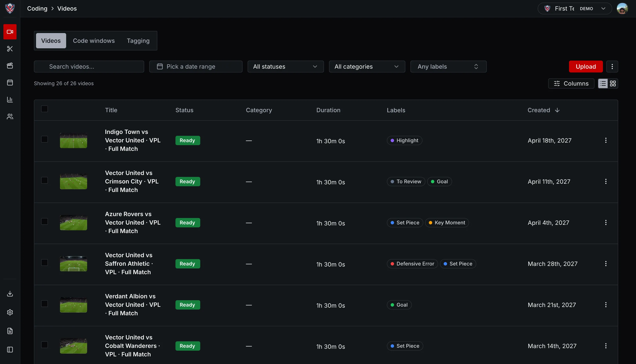Open Vector United vs Crimson City title
Viewport: 636px width, 364px height.
tap(132, 181)
